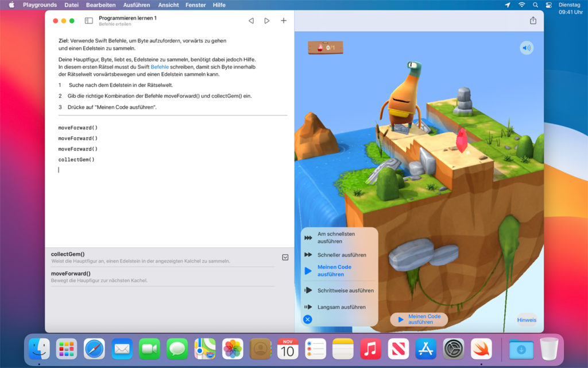This screenshot has width=588, height=368.
Task: Click the date and time in menu bar
Action: click(x=570, y=8)
